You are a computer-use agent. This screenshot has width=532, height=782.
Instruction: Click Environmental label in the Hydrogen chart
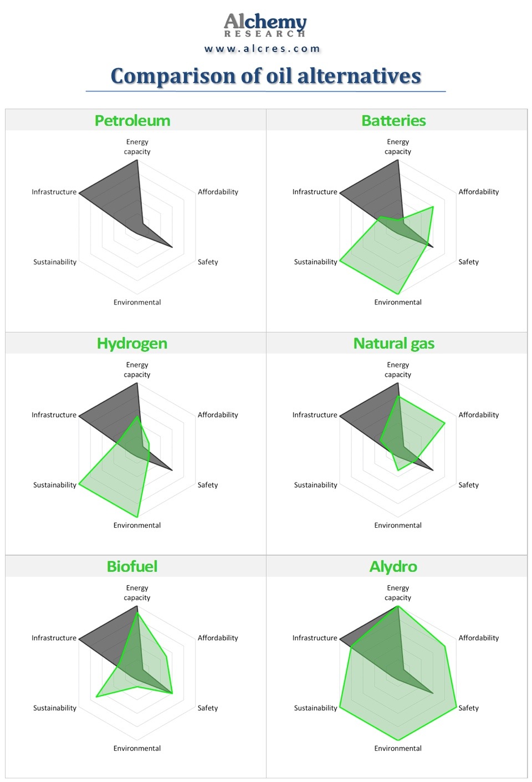tap(137, 525)
